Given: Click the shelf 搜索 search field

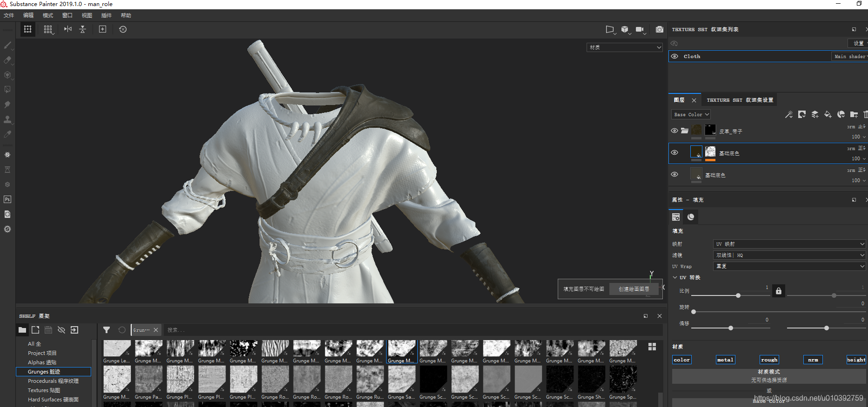Looking at the screenshot, I should [413, 330].
